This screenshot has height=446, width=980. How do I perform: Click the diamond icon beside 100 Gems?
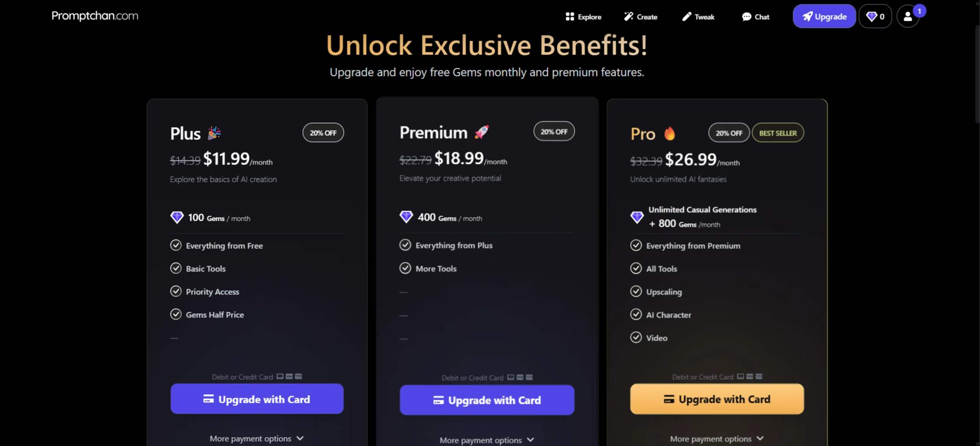177,217
